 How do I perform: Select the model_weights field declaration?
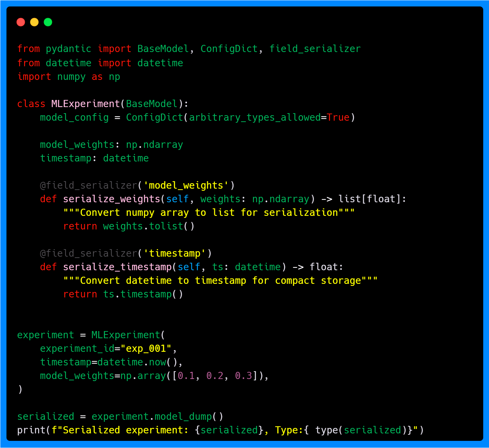click(112, 144)
